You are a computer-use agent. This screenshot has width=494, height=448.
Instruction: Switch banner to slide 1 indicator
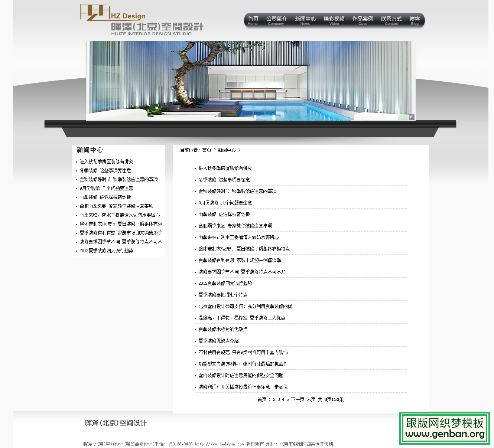point(403,117)
